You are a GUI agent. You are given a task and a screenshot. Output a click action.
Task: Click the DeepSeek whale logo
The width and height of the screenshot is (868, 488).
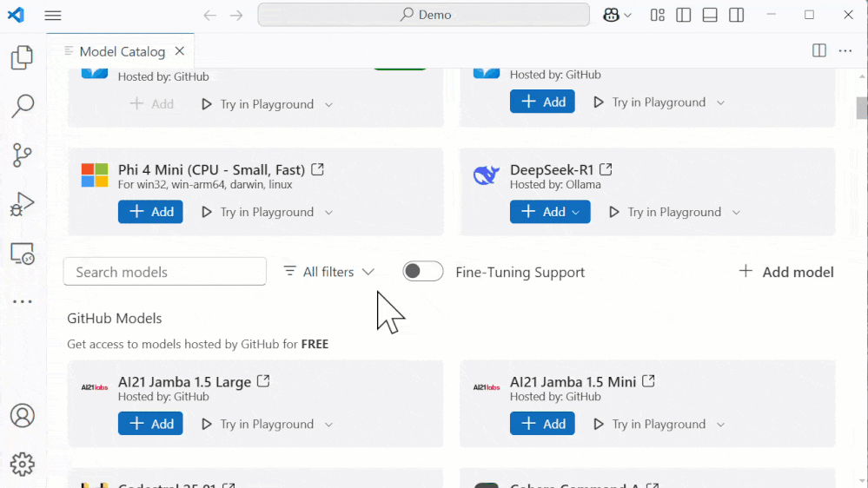point(487,175)
